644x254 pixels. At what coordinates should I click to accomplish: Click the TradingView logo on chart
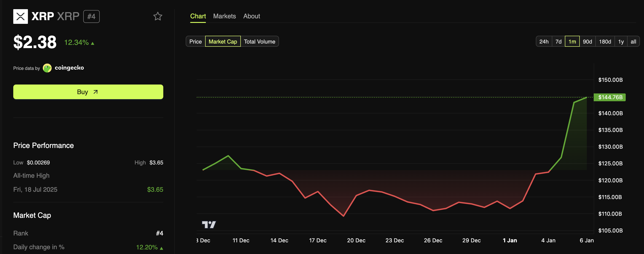[x=209, y=224]
